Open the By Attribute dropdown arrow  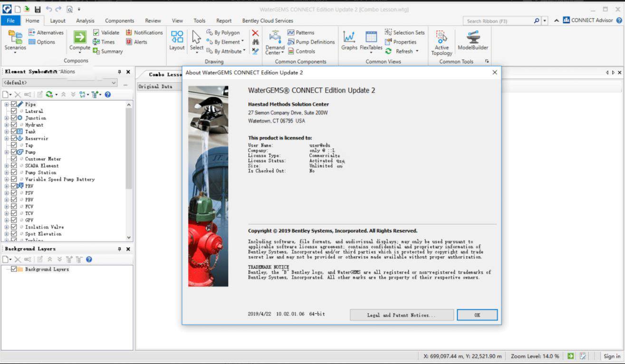point(244,51)
